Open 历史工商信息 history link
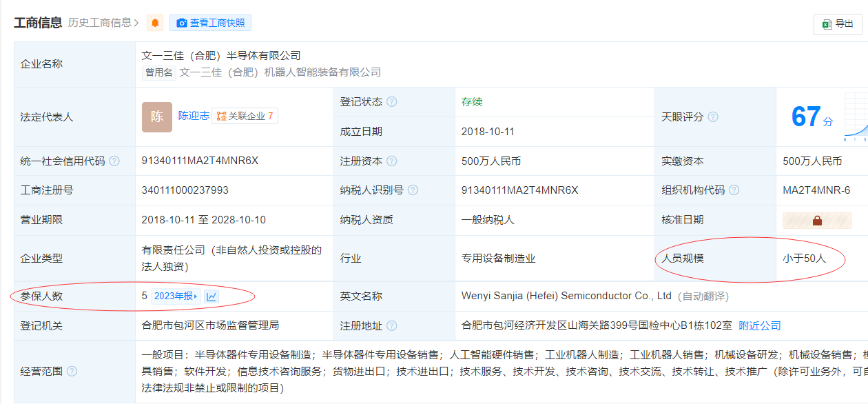The image size is (868, 404). (x=103, y=23)
